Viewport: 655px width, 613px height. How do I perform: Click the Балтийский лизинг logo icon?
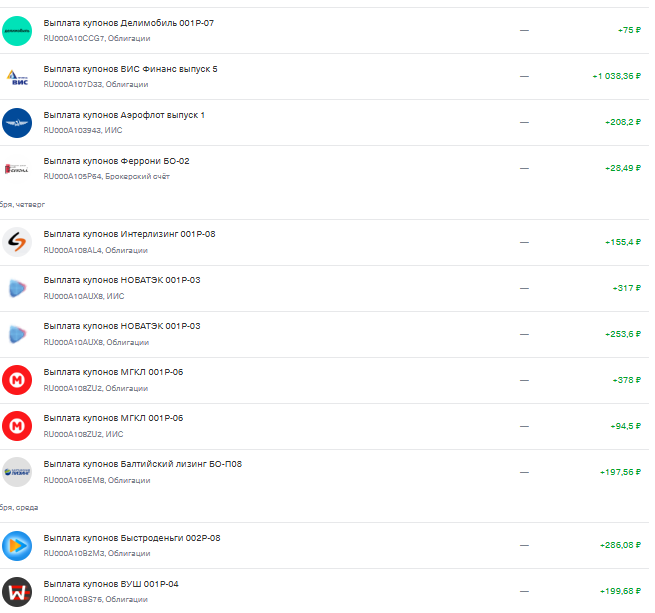point(17,472)
